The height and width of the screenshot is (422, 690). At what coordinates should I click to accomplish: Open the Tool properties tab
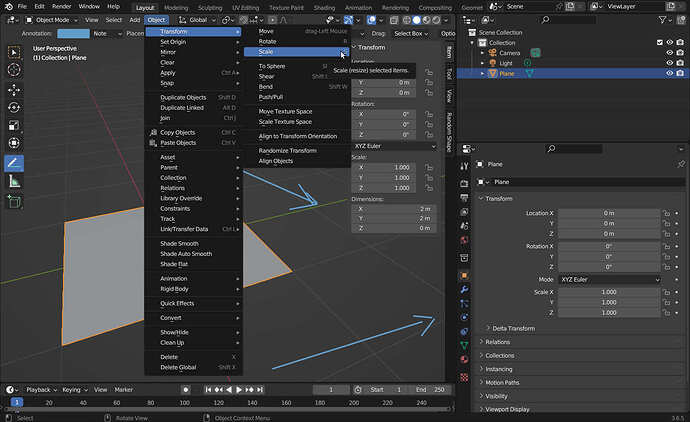click(464, 166)
